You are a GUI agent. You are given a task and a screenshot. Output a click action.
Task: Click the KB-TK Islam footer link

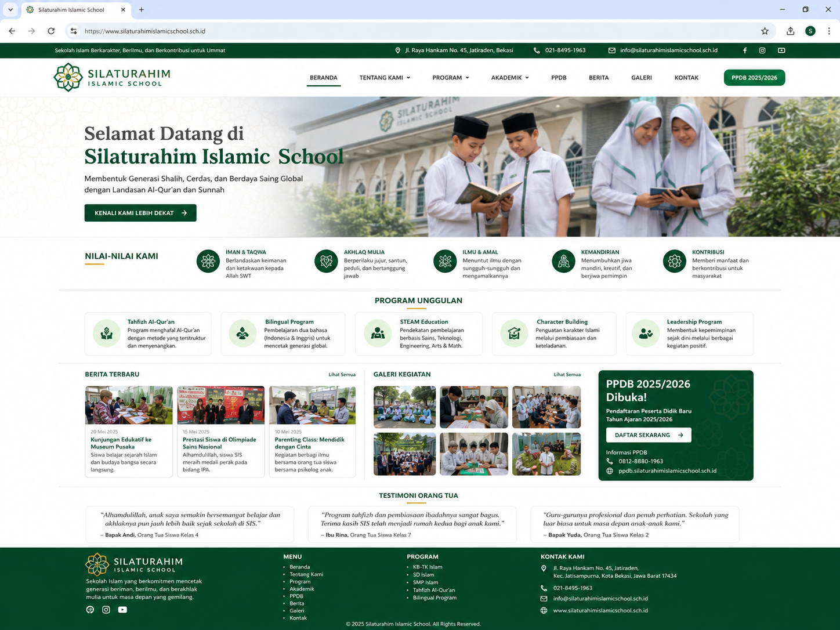click(x=428, y=567)
